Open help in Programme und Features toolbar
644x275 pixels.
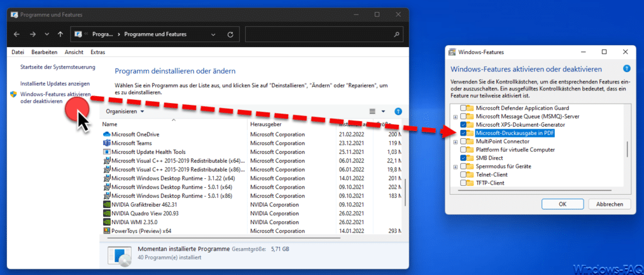(x=398, y=112)
